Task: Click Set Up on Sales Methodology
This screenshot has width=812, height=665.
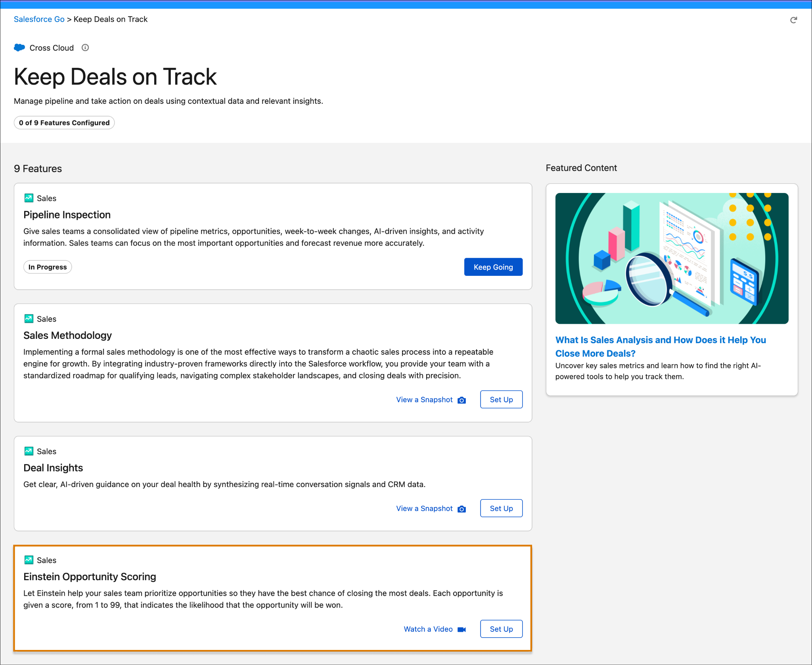Action: click(x=501, y=399)
